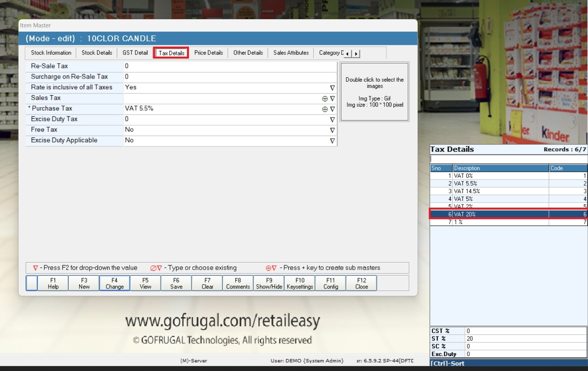Click the F5 View button
The image size is (588, 371).
145,283
